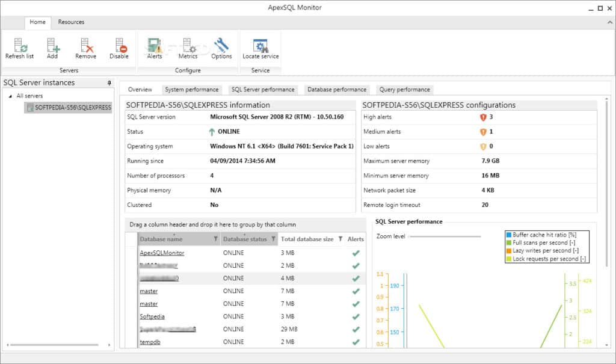Open the Metrics configuration
This screenshot has height=364, width=616.
[188, 46]
